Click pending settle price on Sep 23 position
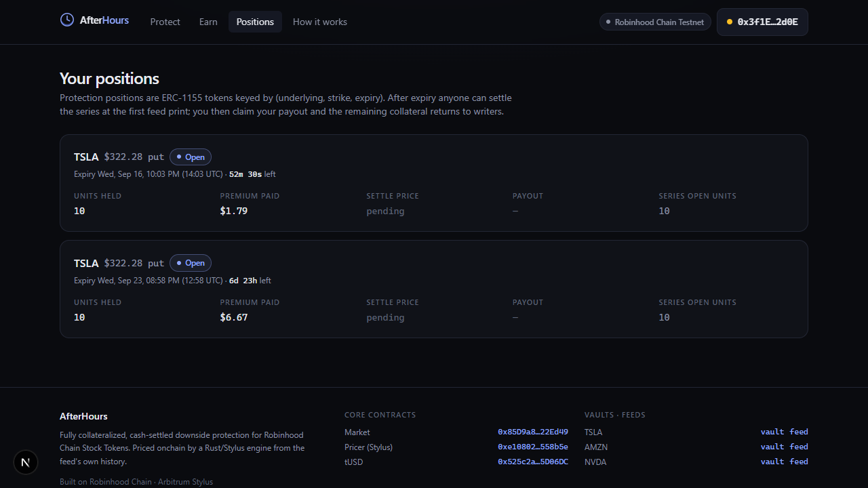 pyautogui.click(x=385, y=317)
